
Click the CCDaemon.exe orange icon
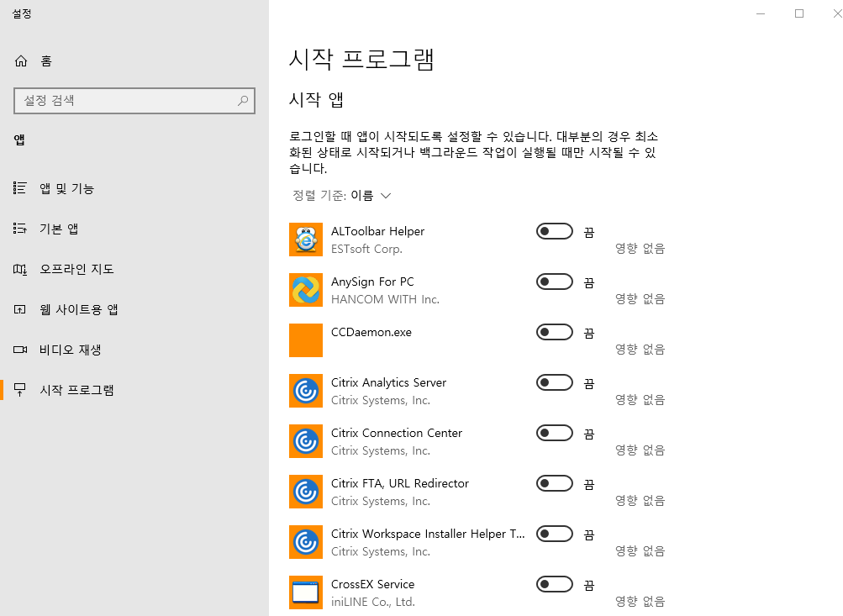click(x=306, y=340)
